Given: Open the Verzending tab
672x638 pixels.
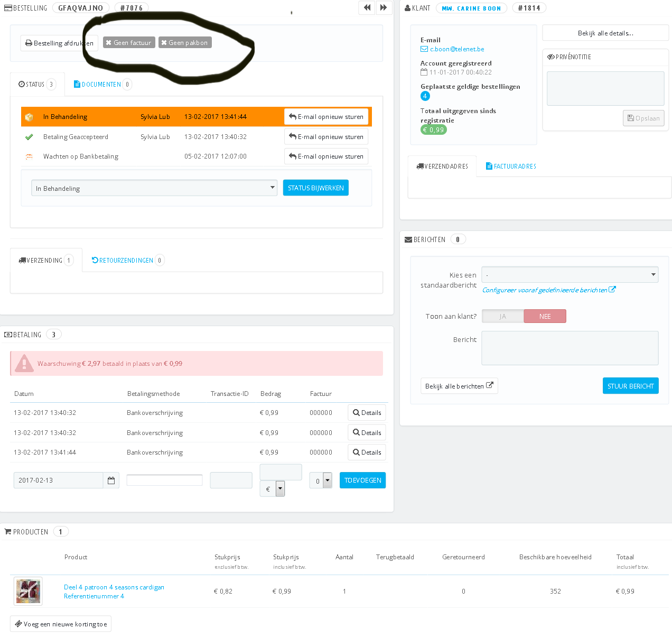Looking at the screenshot, I should (x=46, y=260).
